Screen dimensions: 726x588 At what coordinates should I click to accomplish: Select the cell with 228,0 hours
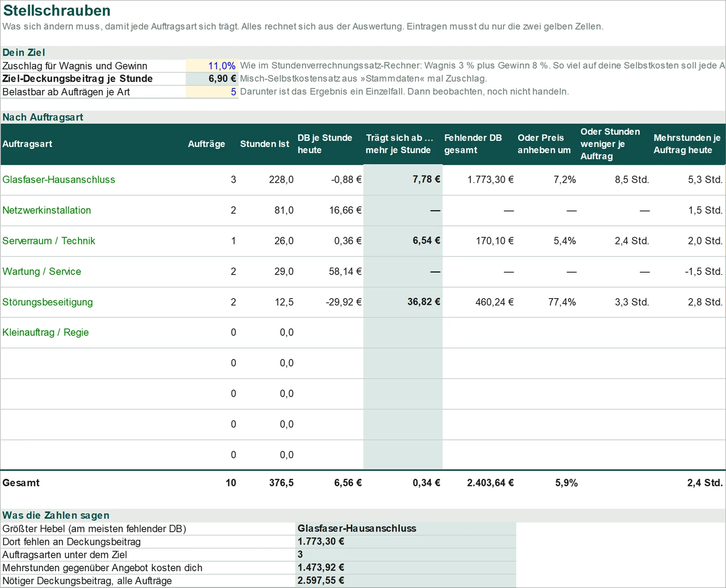coord(267,180)
